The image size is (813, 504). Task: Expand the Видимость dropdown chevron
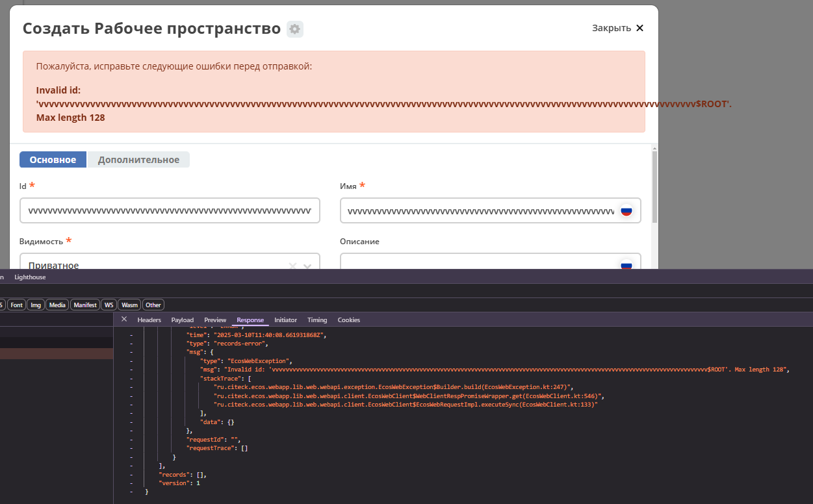pos(307,266)
